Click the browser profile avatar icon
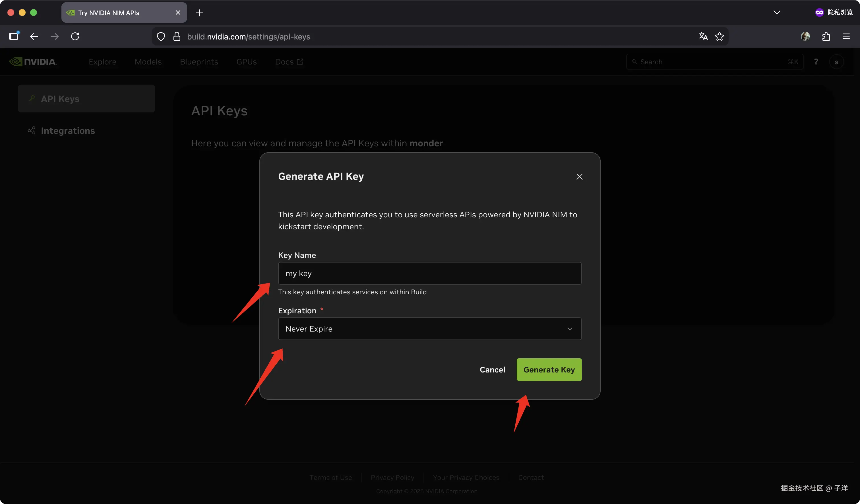Viewport: 860px width, 504px height. coord(805,36)
